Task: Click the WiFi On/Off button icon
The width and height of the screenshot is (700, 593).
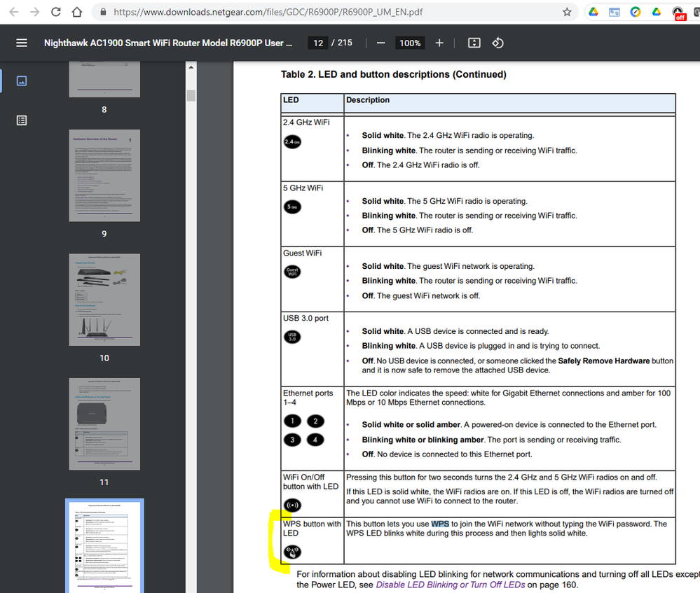Action: [x=292, y=505]
